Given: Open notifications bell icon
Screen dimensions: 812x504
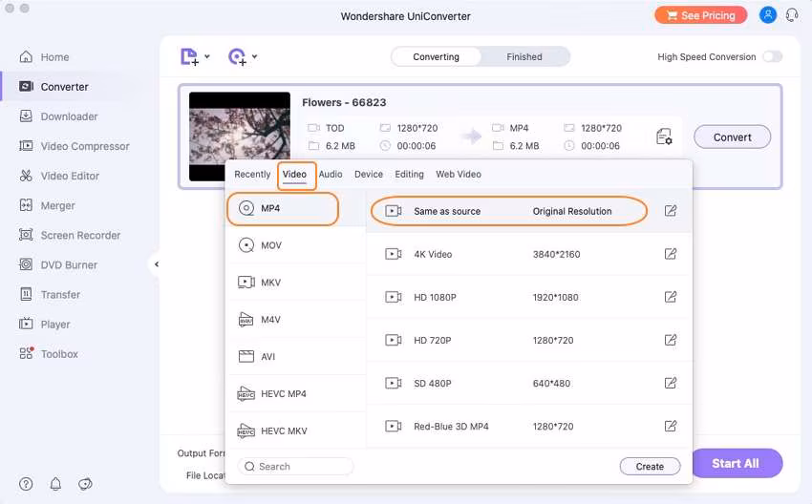Looking at the screenshot, I should click(x=55, y=484).
